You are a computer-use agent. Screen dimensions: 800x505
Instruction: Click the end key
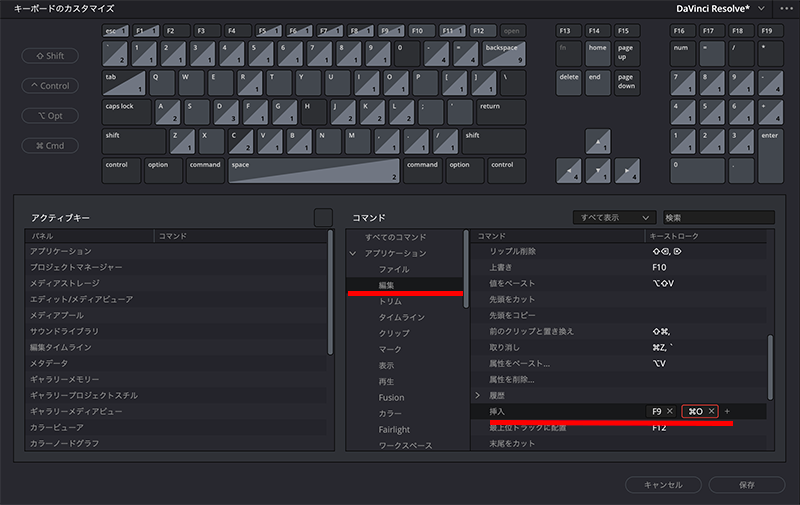598,83
